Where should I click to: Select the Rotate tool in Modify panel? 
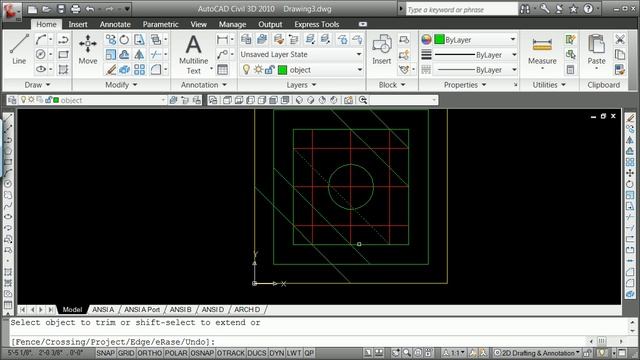(x=124, y=40)
